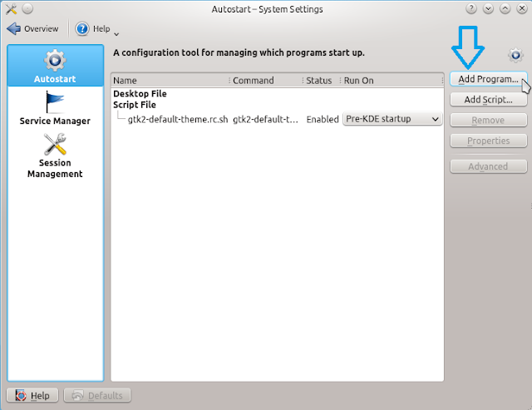Click the round pin button in the title bar

click(x=27, y=9)
